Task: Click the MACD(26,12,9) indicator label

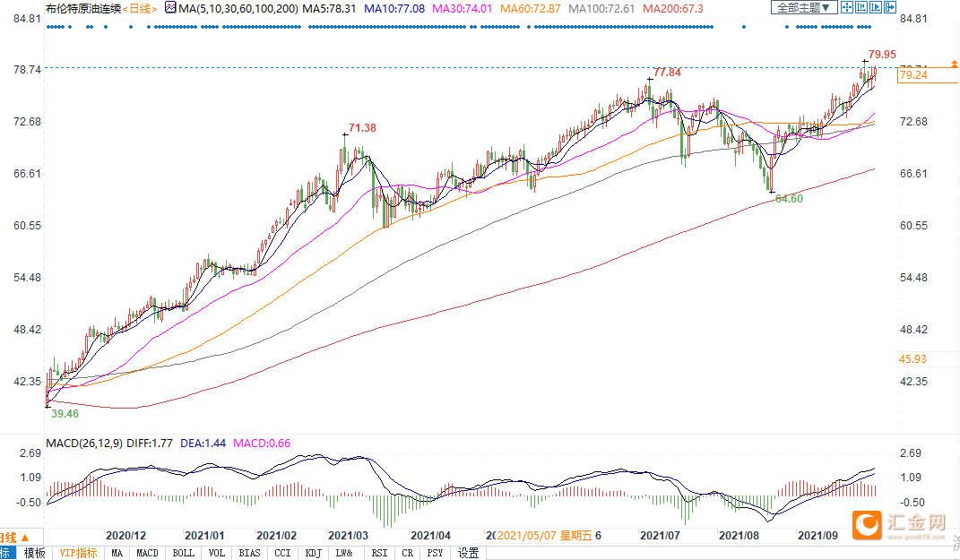Action: [x=84, y=444]
